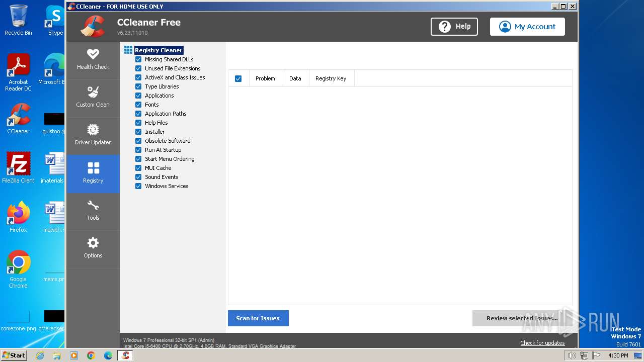Open jmaterials Word document on desktop
This screenshot has width=644, height=362.
click(53, 168)
